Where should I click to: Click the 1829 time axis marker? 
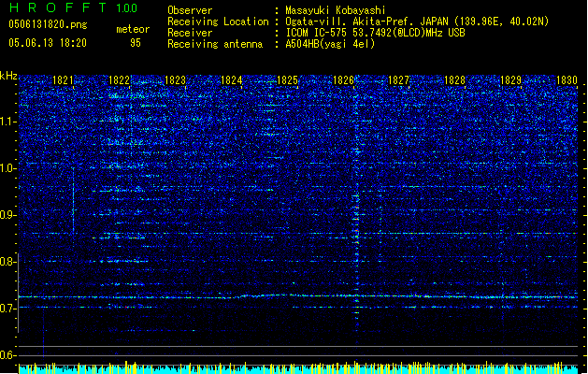click(x=510, y=80)
